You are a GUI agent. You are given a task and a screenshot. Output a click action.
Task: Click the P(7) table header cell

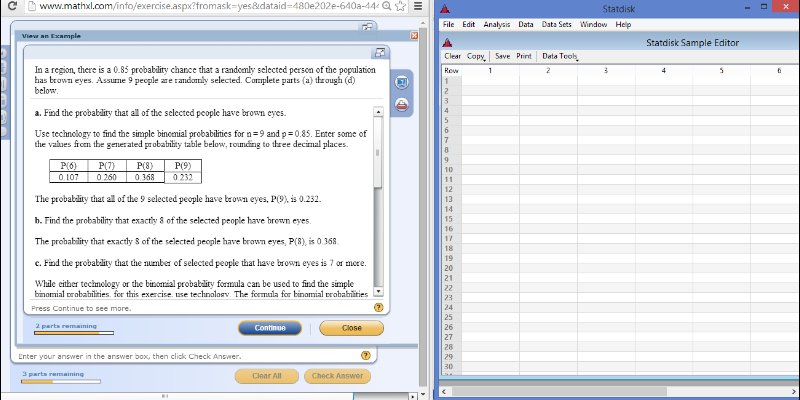(106, 166)
